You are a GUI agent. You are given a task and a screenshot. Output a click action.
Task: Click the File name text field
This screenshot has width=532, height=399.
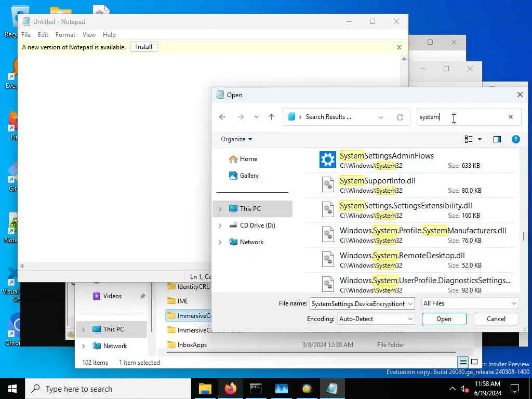point(358,303)
